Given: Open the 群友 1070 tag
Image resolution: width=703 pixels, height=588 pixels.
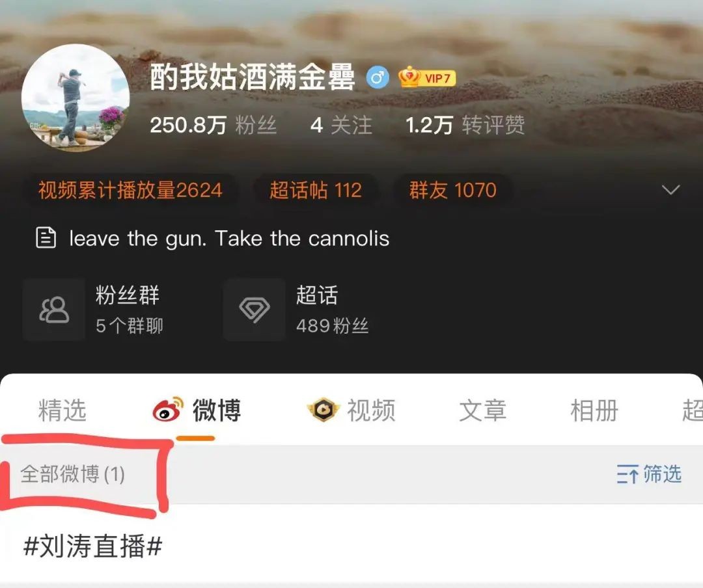Looking at the screenshot, I should tap(453, 190).
